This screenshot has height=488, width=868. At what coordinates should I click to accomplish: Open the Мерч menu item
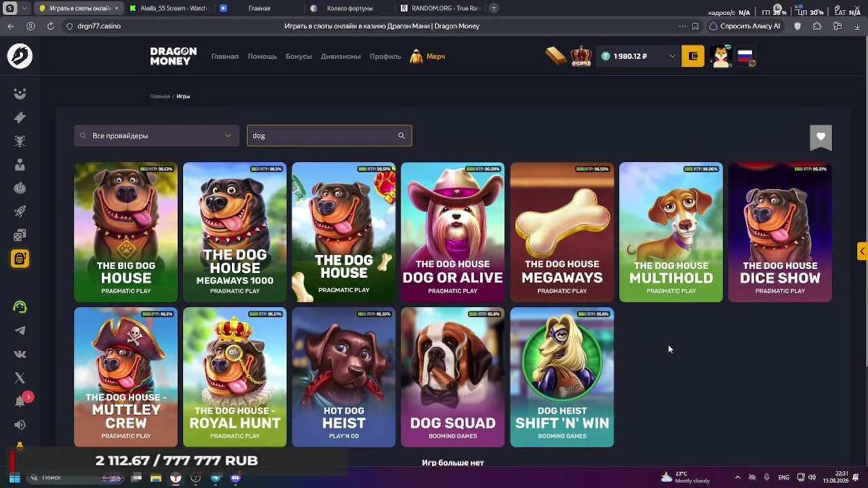pos(427,56)
